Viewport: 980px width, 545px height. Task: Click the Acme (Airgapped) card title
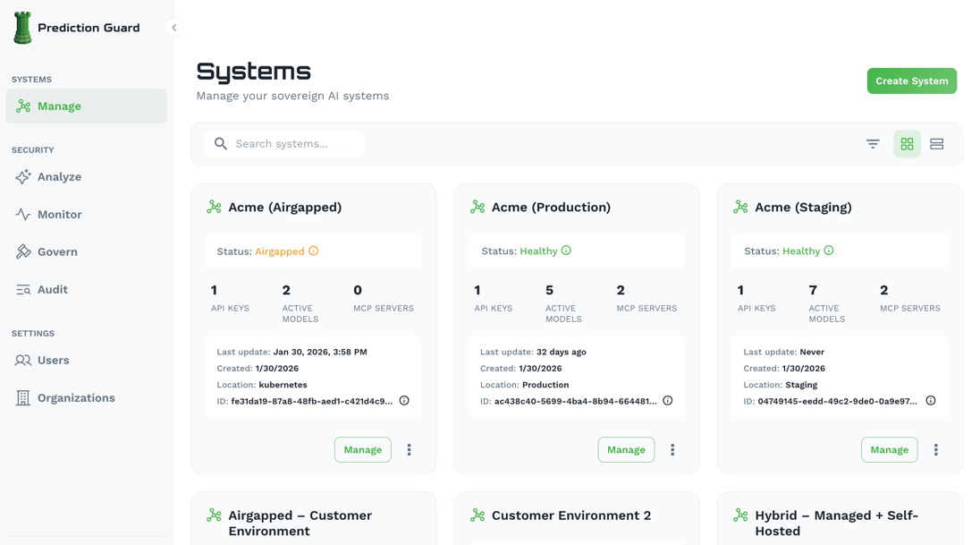click(x=285, y=207)
